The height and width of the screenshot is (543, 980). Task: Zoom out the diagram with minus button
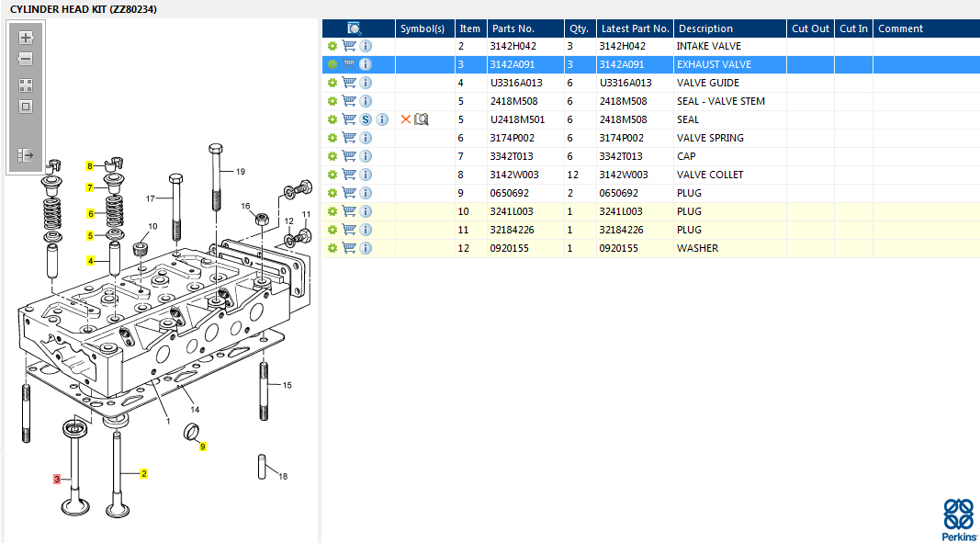(26, 60)
